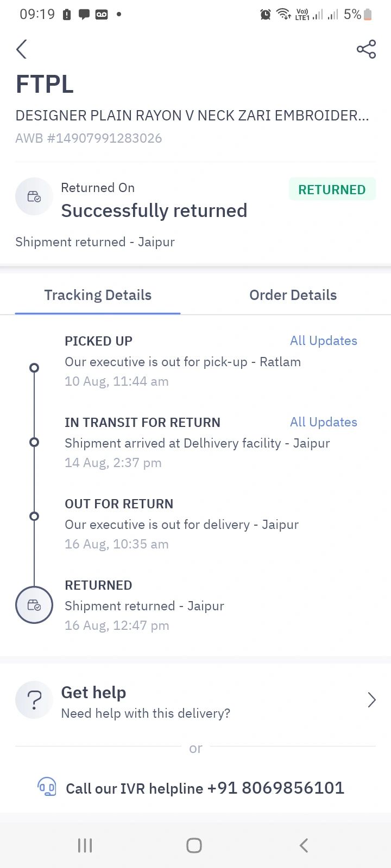This screenshot has height=868, width=391.
Task: Select the PICKED UP timeline marker
Action: (34, 368)
